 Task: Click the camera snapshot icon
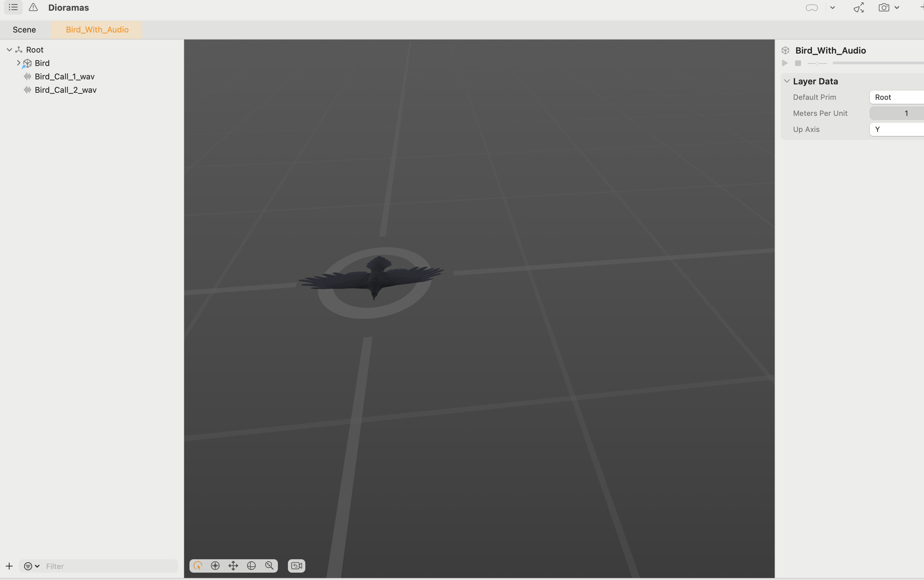884,8
